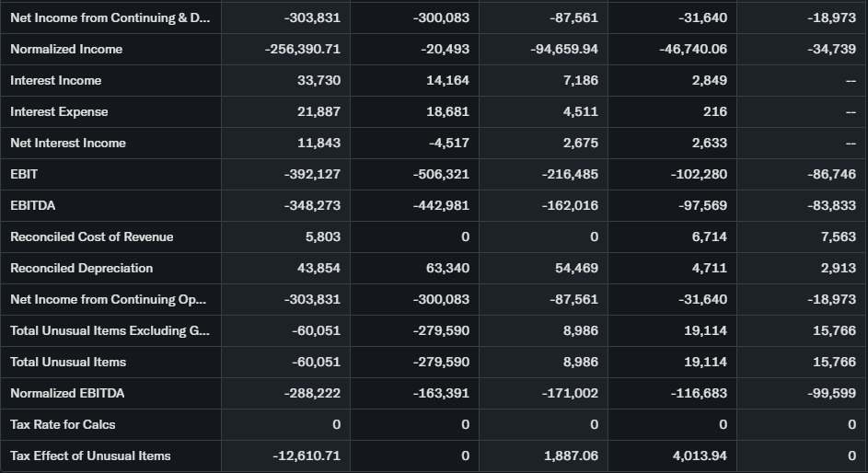The image size is (868, 473).
Task: Select the 33,730 Interest Income value
Action: click(x=318, y=80)
